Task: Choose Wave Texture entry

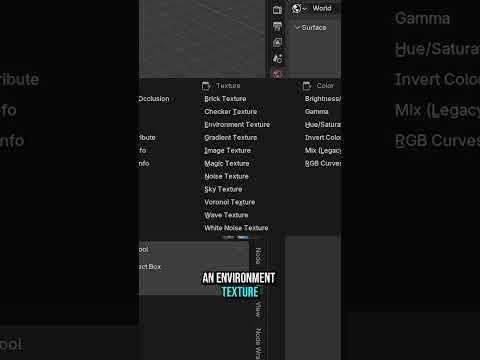Action: click(226, 215)
